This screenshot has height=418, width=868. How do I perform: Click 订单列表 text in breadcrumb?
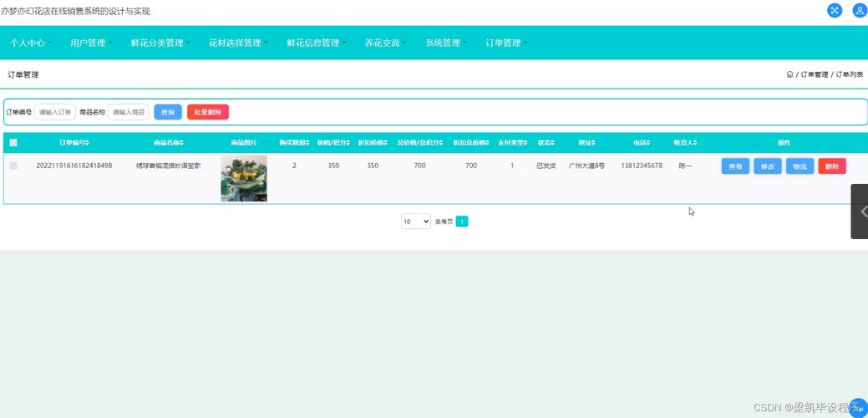(849, 74)
